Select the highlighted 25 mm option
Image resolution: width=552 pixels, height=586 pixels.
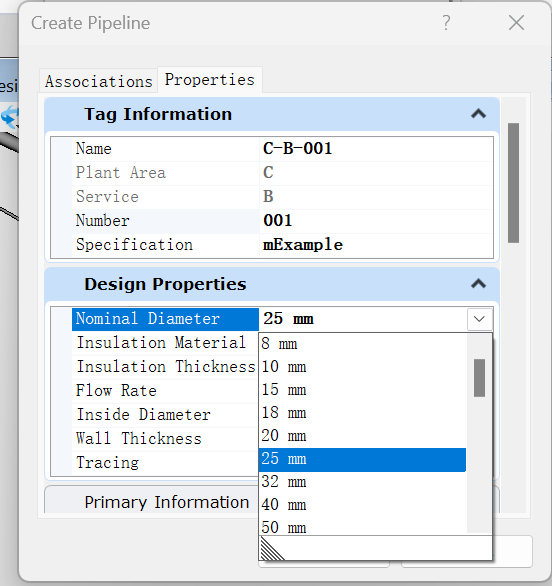pyautogui.click(x=363, y=459)
